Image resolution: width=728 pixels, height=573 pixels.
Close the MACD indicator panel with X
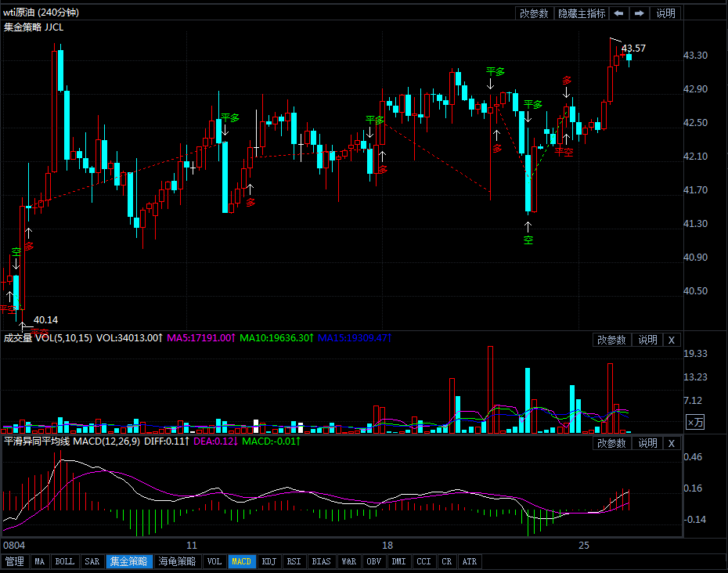(x=672, y=443)
